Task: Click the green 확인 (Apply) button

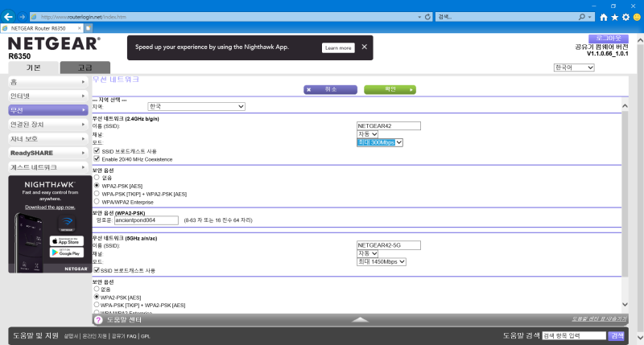Action: (x=390, y=89)
